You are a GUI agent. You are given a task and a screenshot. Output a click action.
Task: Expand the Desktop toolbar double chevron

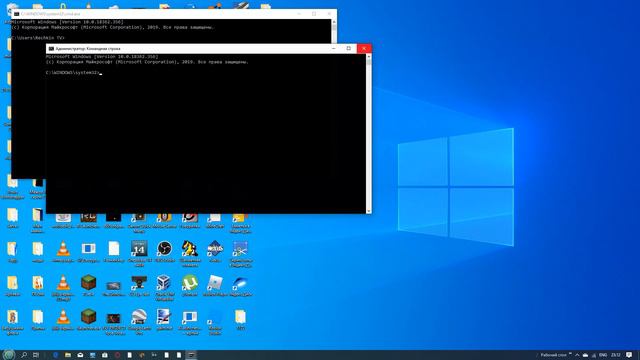tap(570, 354)
